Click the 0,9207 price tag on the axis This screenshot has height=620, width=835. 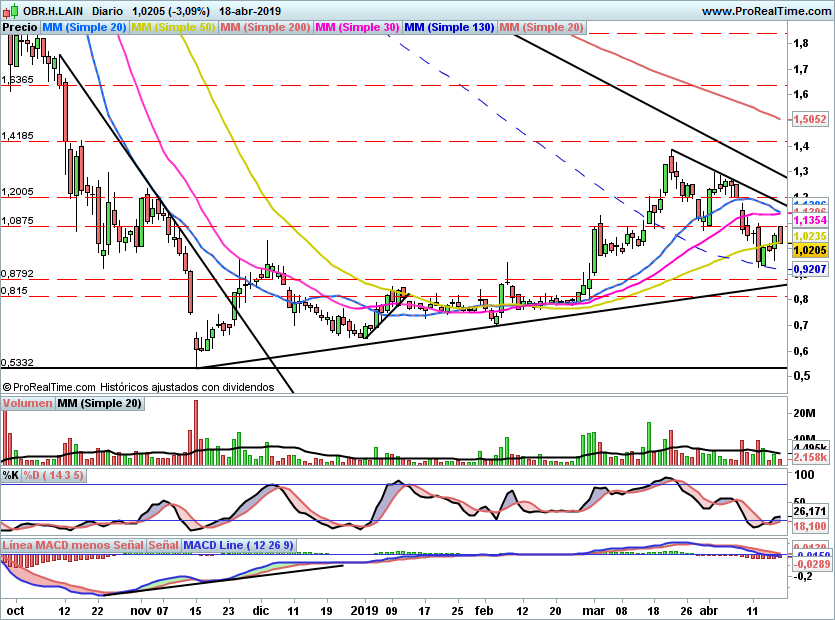(808, 269)
